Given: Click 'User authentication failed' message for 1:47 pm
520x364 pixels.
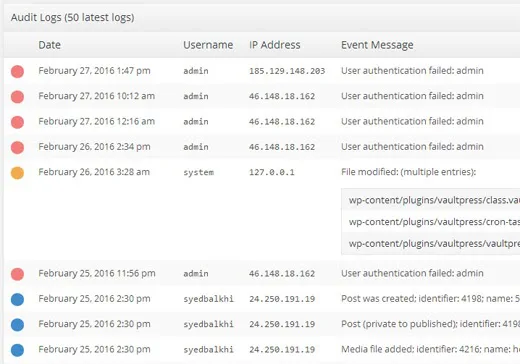Looking at the screenshot, I should [412, 71].
